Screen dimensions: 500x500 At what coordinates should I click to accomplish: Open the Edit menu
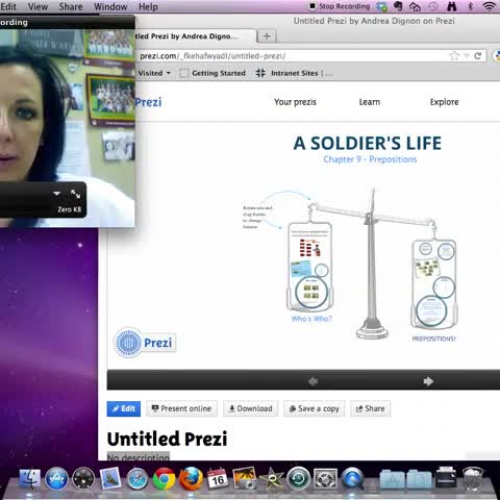pyautogui.click(x=9, y=6)
